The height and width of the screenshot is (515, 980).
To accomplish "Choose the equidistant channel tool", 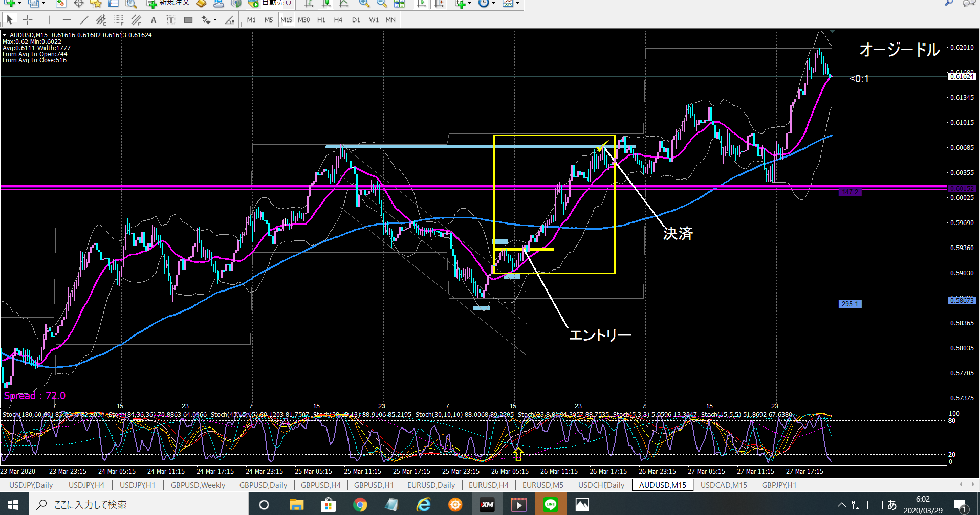I will click(x=101, y=20).
